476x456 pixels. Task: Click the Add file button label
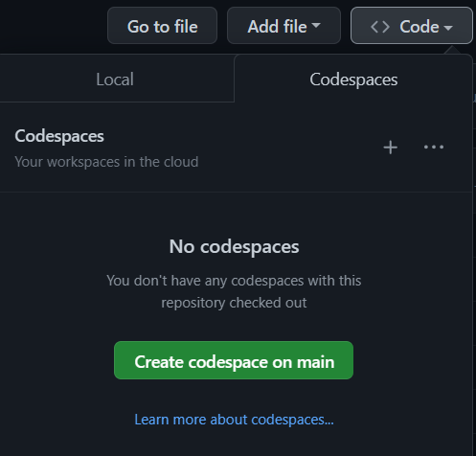tap(277, 26)
